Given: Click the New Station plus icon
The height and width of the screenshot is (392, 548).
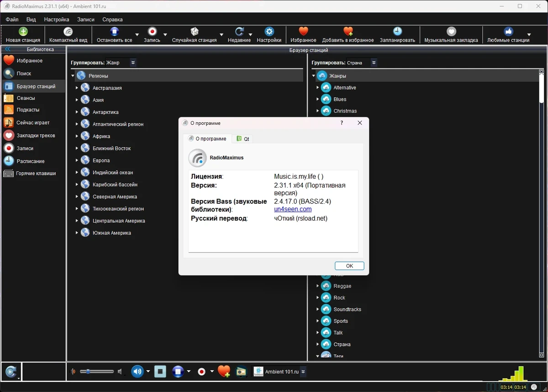Looking at the screenshot, I should point(23,32).
